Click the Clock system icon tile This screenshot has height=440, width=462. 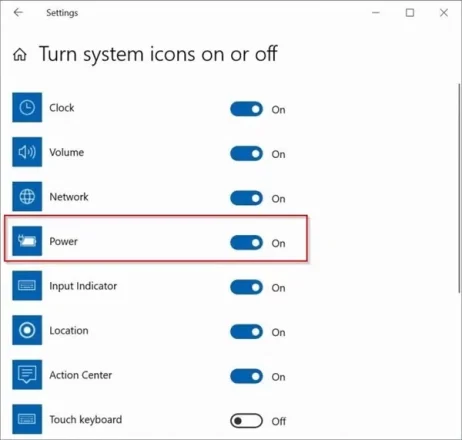coord(27,107)
